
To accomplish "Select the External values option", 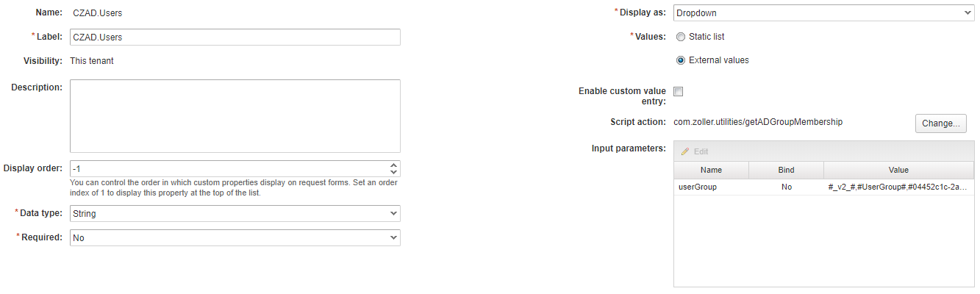I will [x=681, y=60].
